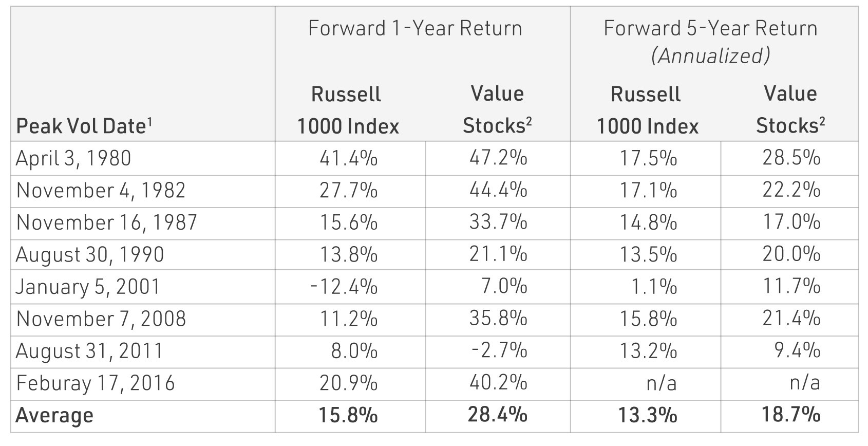Select the 28.5% five-year Value Stocks cell
Screen dimensions: 868x446
[791, 158]
